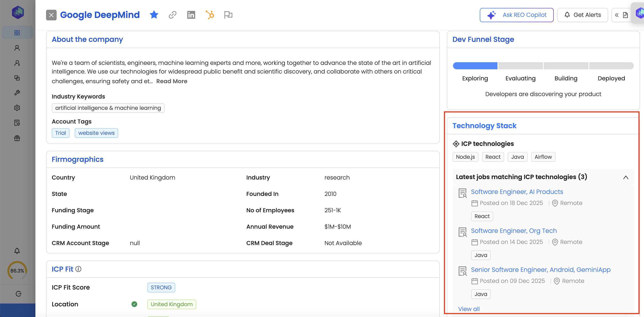The image size is (644, 317).
Task: Click the ICP Fit info icon
Action: coord(78,269)
